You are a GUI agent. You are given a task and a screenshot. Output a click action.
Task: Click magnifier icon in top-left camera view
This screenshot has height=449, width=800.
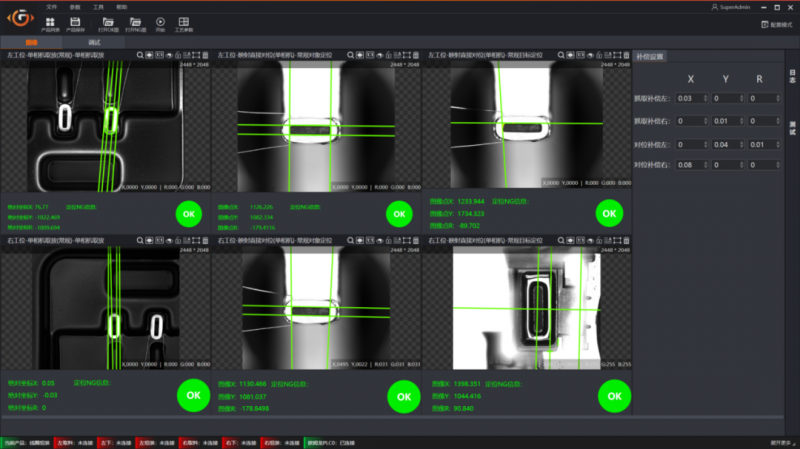(140, 56)
